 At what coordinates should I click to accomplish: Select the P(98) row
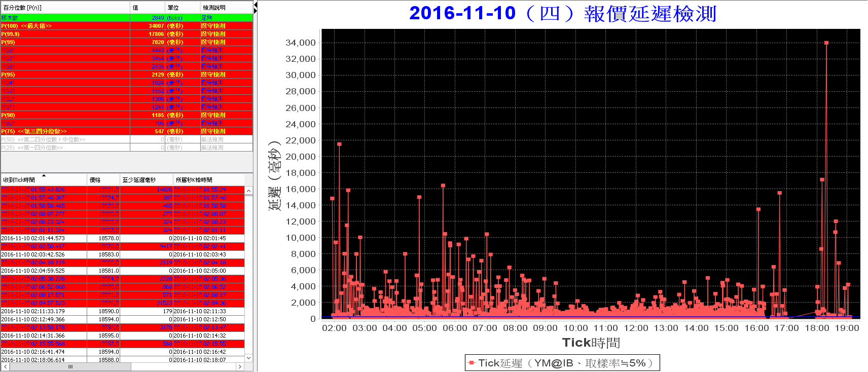127,50
